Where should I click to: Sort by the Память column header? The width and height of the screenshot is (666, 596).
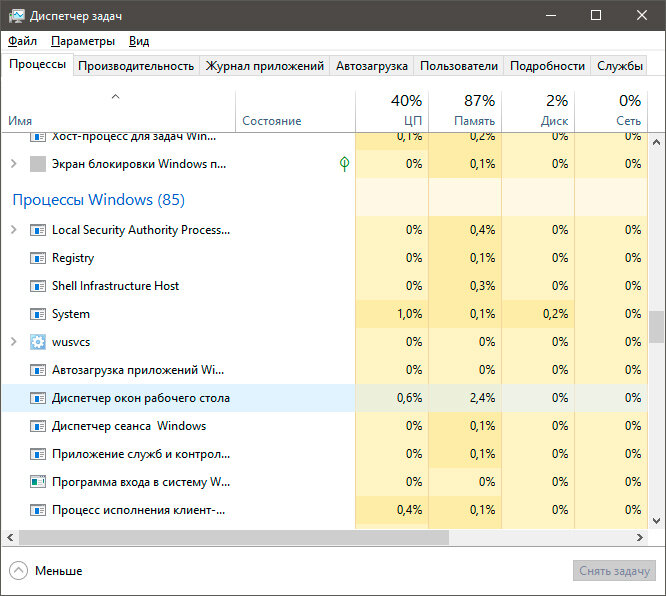click(465, 111)
